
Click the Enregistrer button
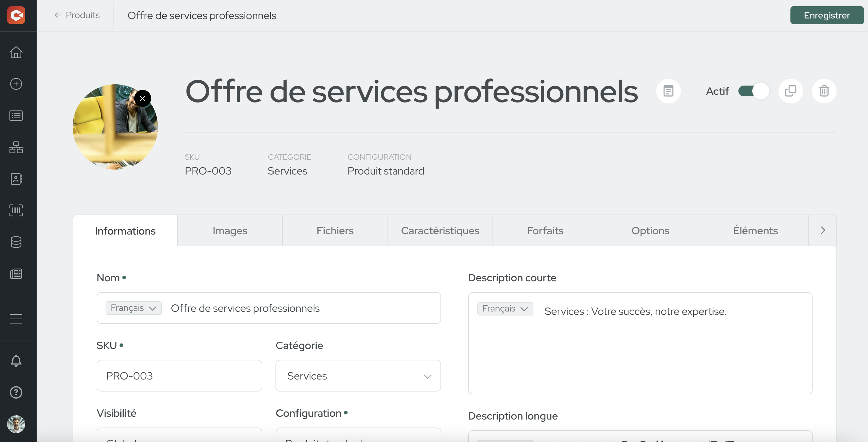coord(826,15)
